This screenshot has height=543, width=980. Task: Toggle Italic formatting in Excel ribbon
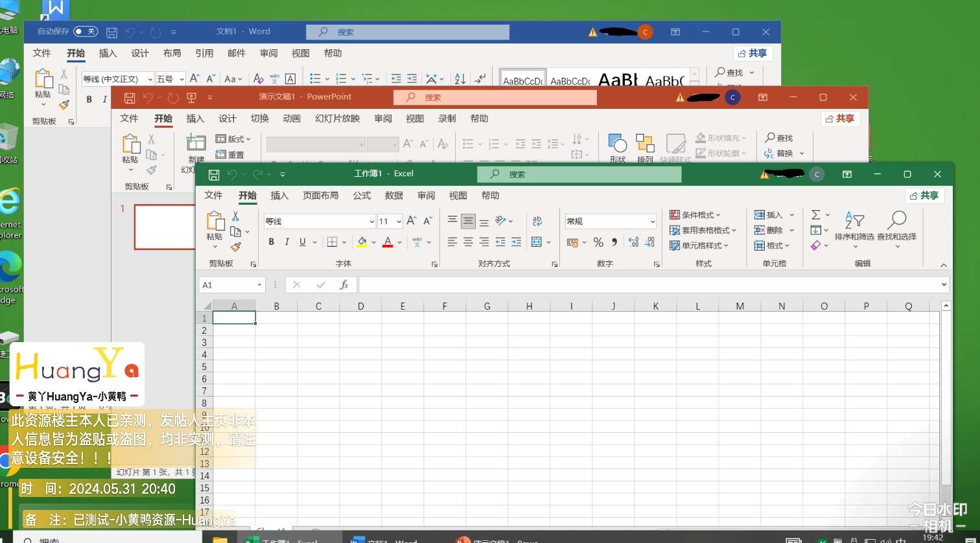[286, 242]
